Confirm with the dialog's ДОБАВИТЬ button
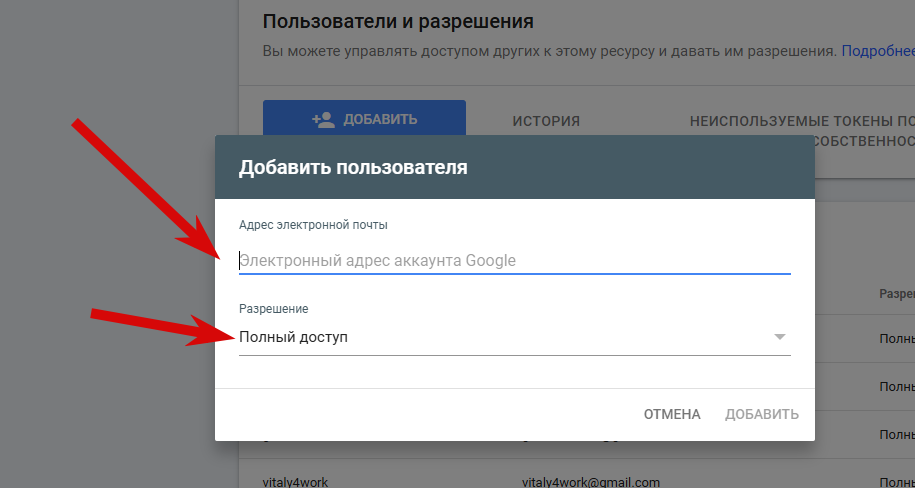915x488 pixels. coord(762,414)
